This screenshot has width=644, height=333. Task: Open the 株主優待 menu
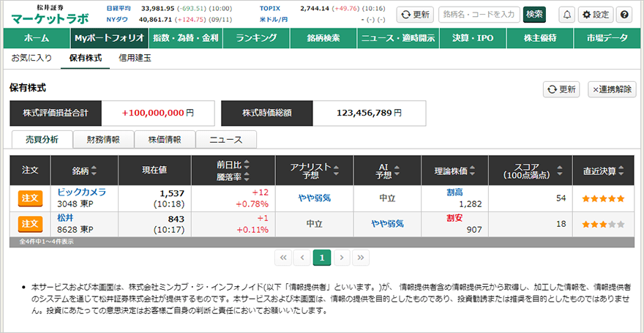[x=540, y=38]
